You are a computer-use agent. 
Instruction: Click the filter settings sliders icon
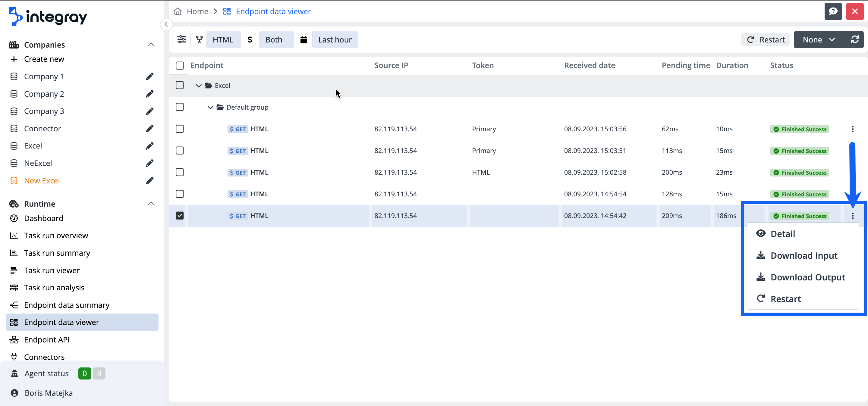182,40
